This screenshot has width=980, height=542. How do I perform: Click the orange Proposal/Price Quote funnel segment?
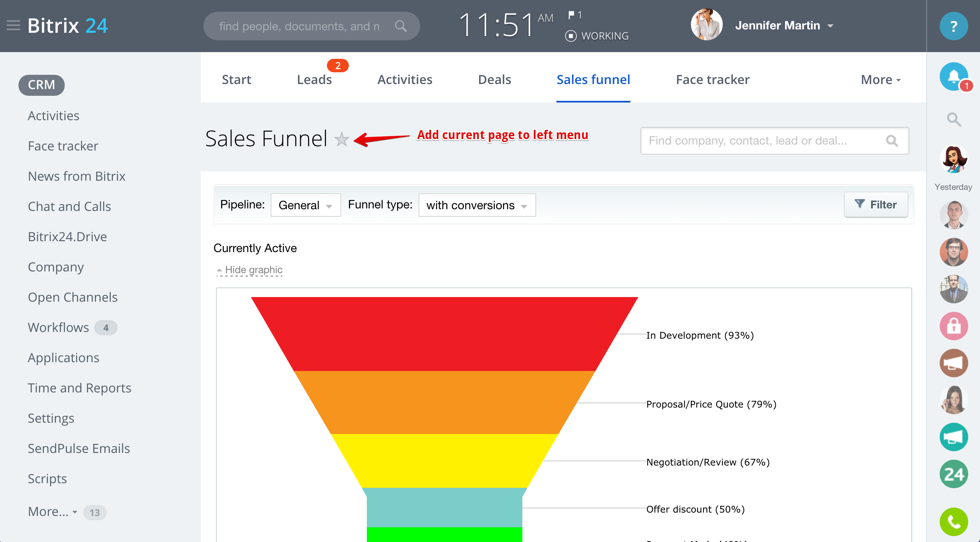coord(445,403)
